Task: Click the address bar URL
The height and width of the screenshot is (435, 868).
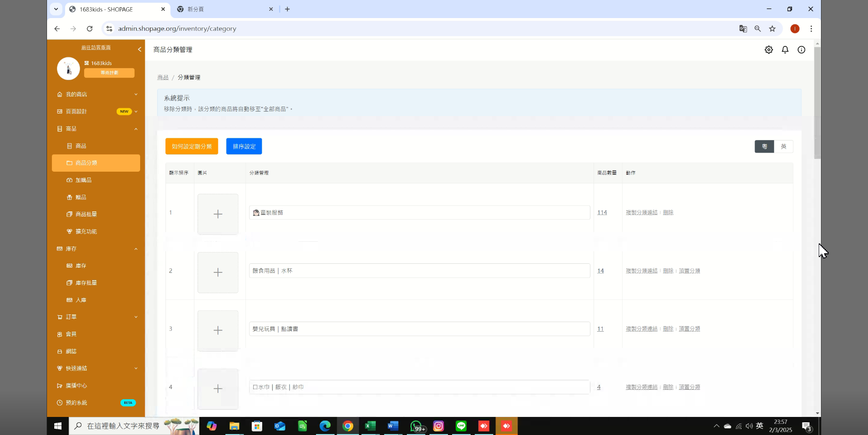Action: 177,28
